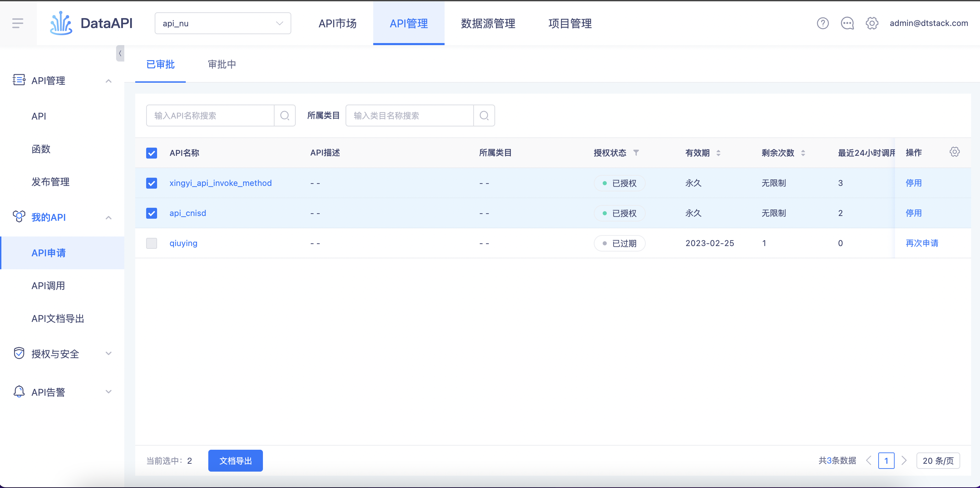Expand the 授权与安全 sidebar section
980x488 pixels.
tap(109, 354)
